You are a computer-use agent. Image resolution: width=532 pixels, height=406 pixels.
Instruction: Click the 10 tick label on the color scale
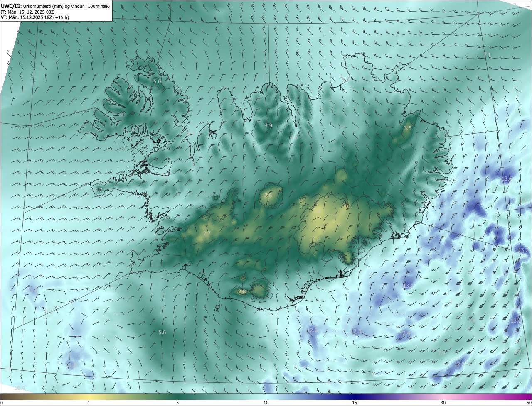pos(266,403)
